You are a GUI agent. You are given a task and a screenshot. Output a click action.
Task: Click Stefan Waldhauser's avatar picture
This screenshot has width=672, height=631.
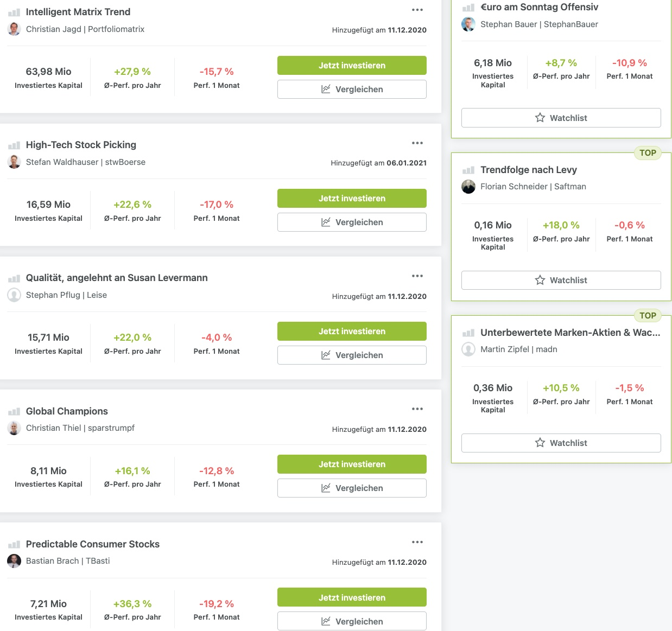coord(14,162)
